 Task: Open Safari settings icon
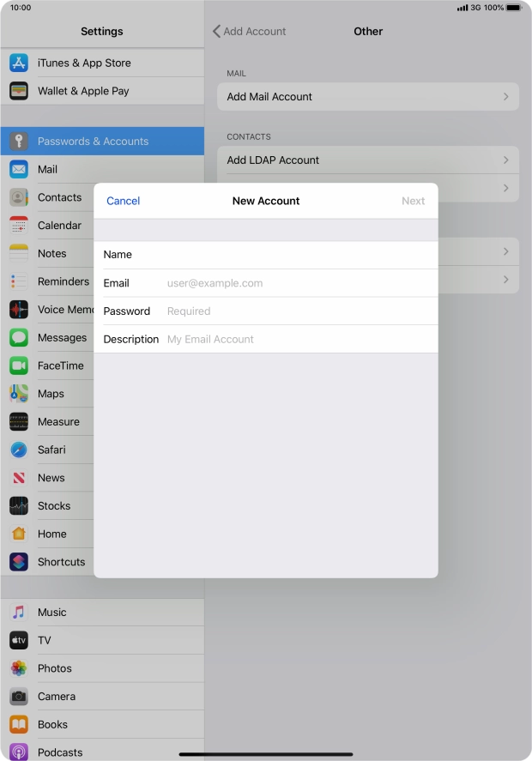(19, 450)
